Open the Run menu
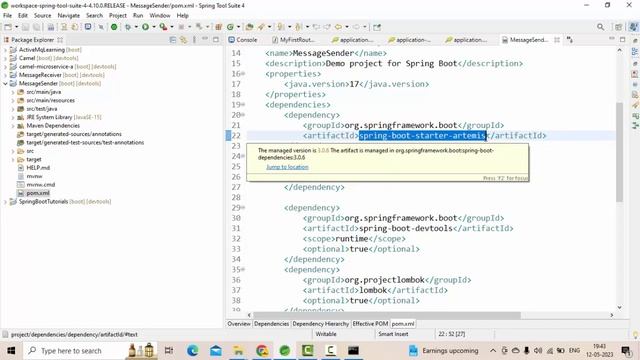Image resolution: width=640 pixels, height=360 pixels. tap(138, 16)
